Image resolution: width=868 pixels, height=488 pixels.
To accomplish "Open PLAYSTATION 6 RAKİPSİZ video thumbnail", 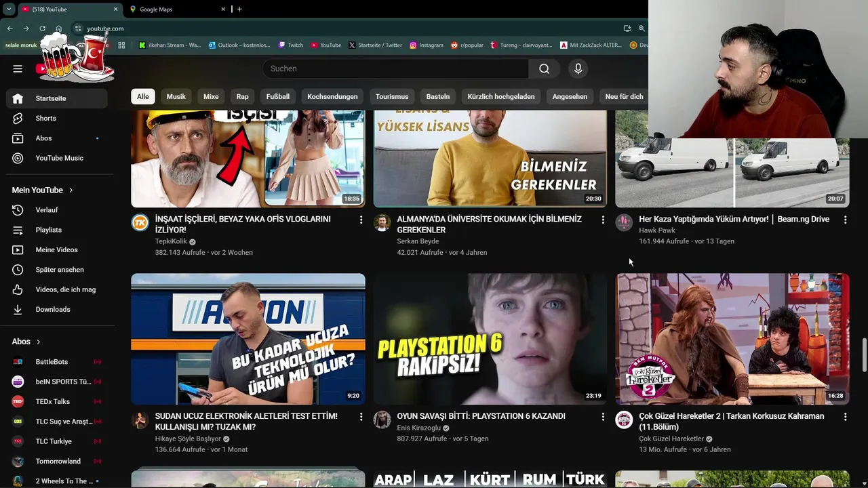I will [x=490, y=339].
